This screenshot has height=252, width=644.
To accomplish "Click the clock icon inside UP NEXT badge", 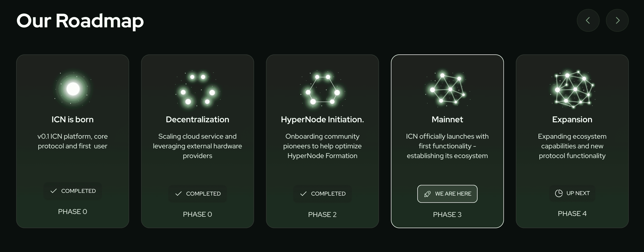I will tap(558, 193).
